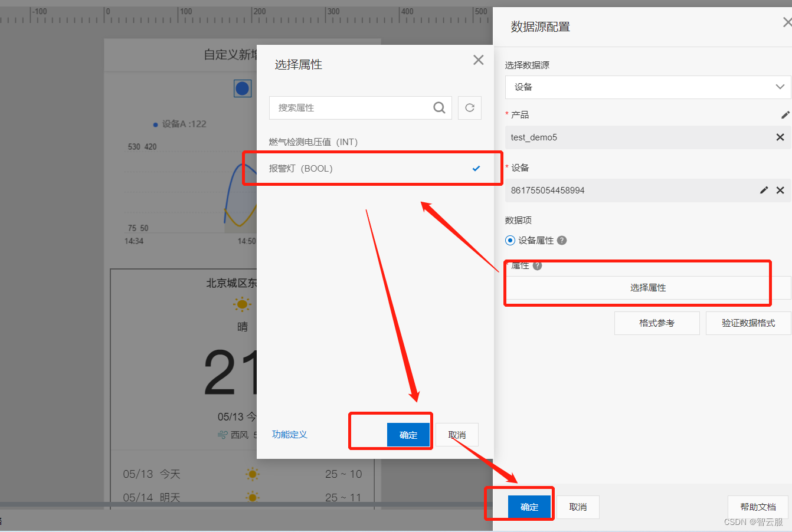Image resolution: width=792 pixels, height=532 pixels.
Task: Edit device 861755054458994 with pencil icon
Action: click(x=764, y=190)
